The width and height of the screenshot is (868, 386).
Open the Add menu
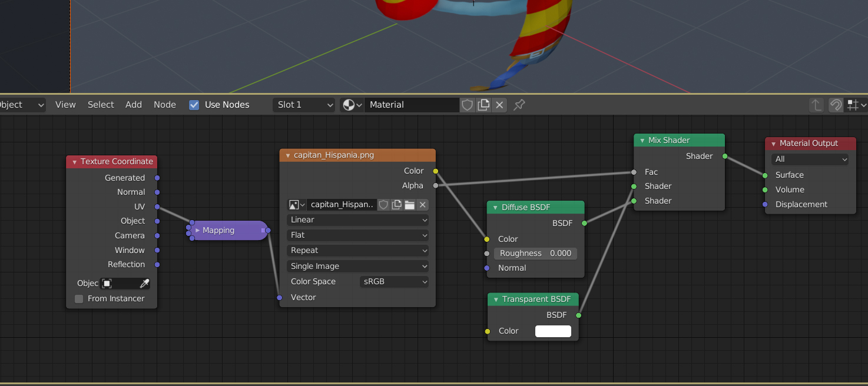point(134,105)
